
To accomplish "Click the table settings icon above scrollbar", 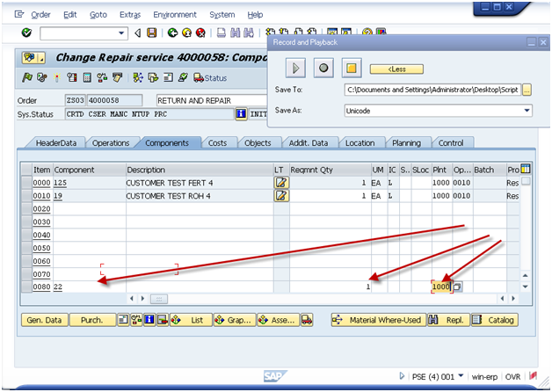I will [x=526, y=170].
